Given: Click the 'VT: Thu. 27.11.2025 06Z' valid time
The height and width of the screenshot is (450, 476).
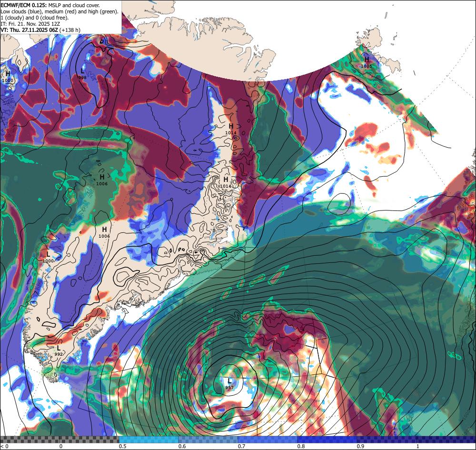Looking at the screenshot, I should pos(29,30).
